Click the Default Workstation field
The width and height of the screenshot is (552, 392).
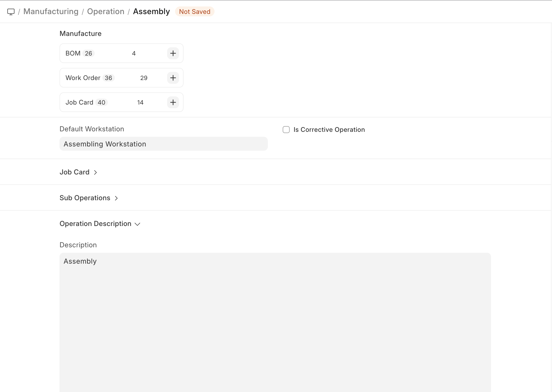tap(163, 144)
